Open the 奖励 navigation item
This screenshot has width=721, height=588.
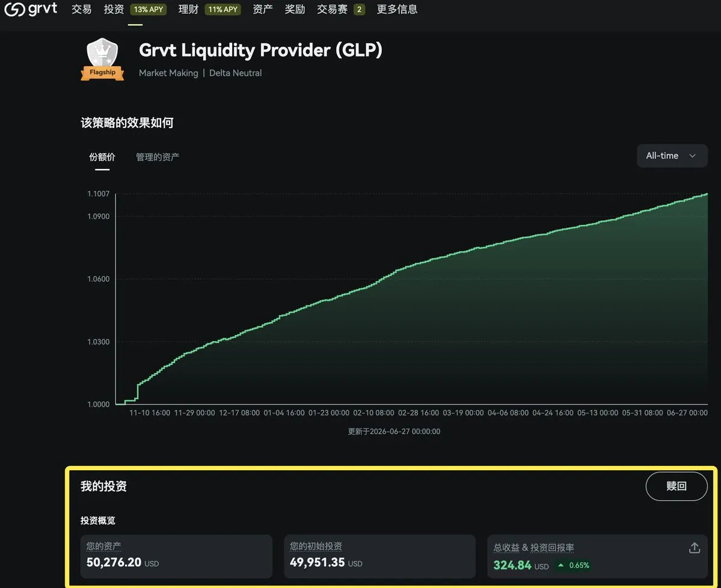click(295, 9)
